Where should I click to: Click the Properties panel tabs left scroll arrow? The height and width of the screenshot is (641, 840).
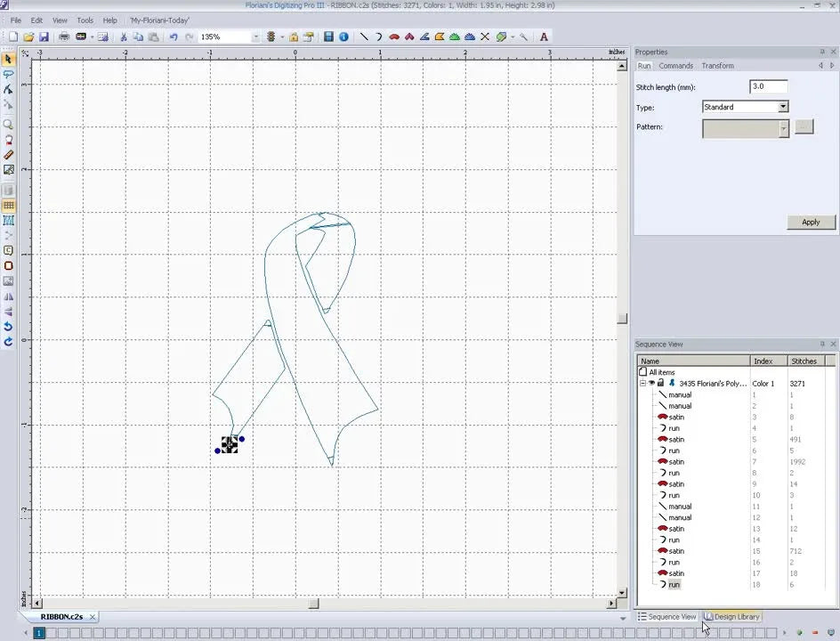(820, 65)
